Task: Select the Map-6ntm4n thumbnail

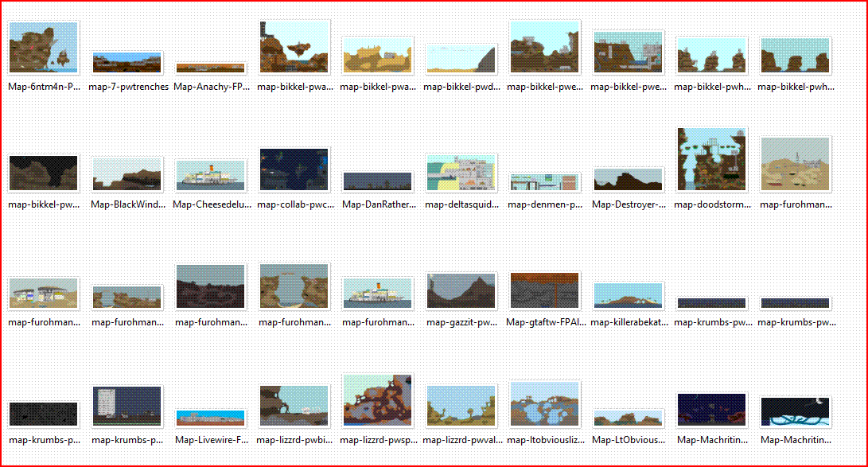Action: click(x=43, y=48)
